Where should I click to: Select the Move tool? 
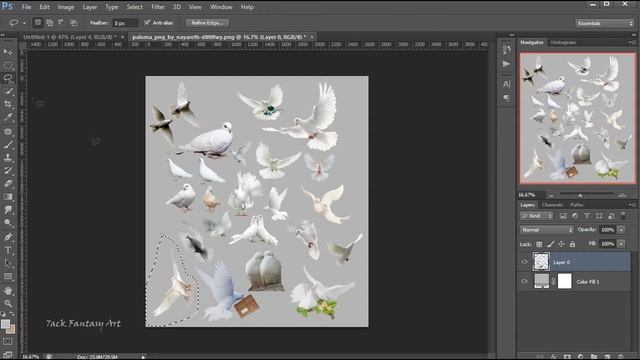tap(8, 52)
